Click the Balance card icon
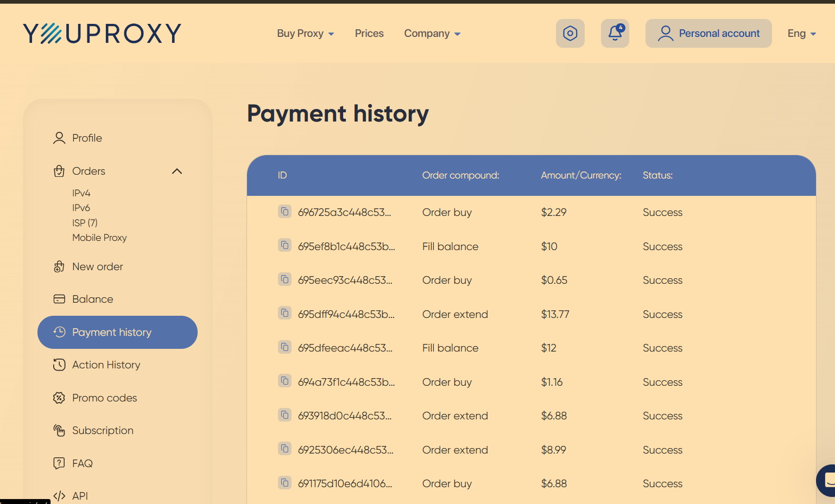 click(59, 299)
